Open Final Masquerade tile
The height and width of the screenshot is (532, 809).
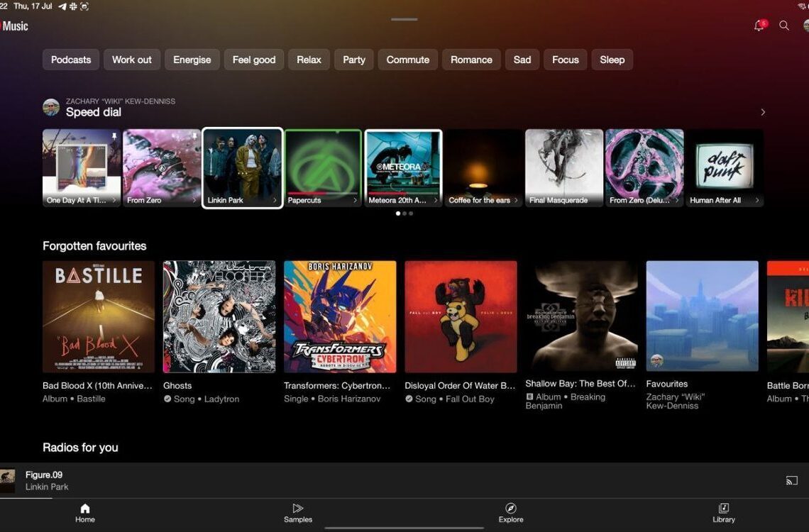[x=564, y=168]
